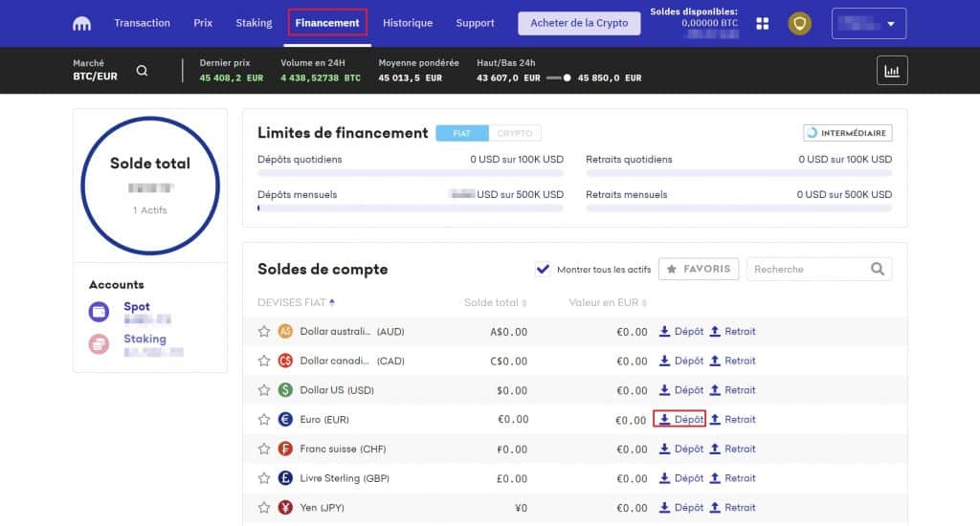980x526 pixels.
Task: Click Retrait for Yen (JPY)
Action: tap(732, 508)
